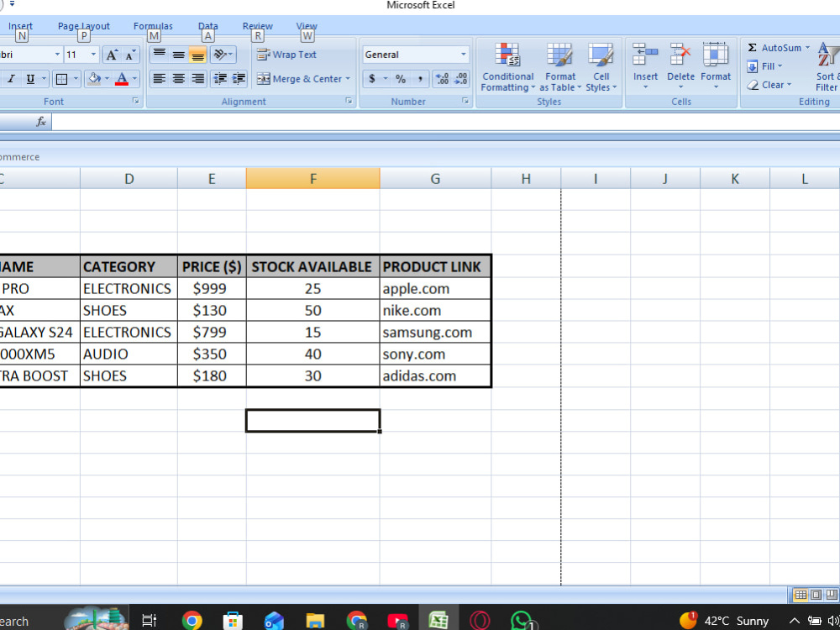Screen dimensions: 840x630
Task: Switch to View tab
Action: [x=307, y=26]
